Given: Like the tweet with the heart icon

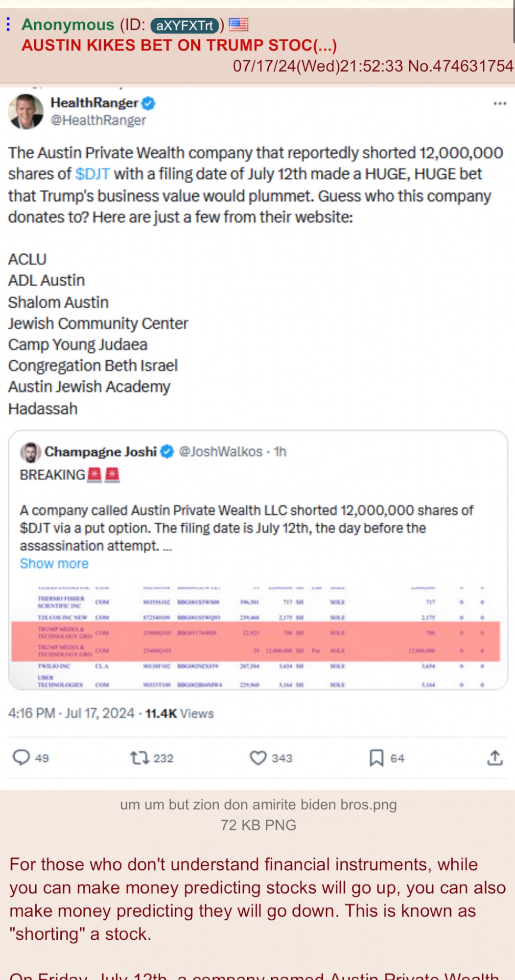Looking at the screenshot, I should (x=258, y=758).
